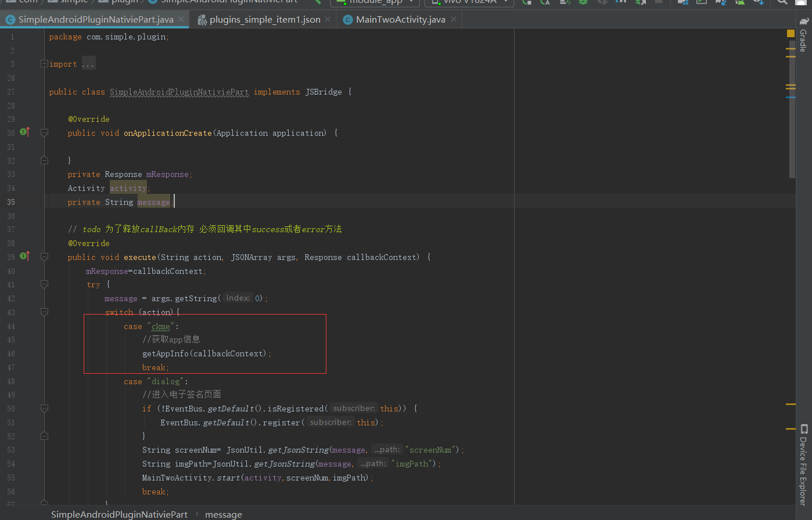
Task: Click override gutter icon beside onApplicationCreate
Action: coord(25,132)
